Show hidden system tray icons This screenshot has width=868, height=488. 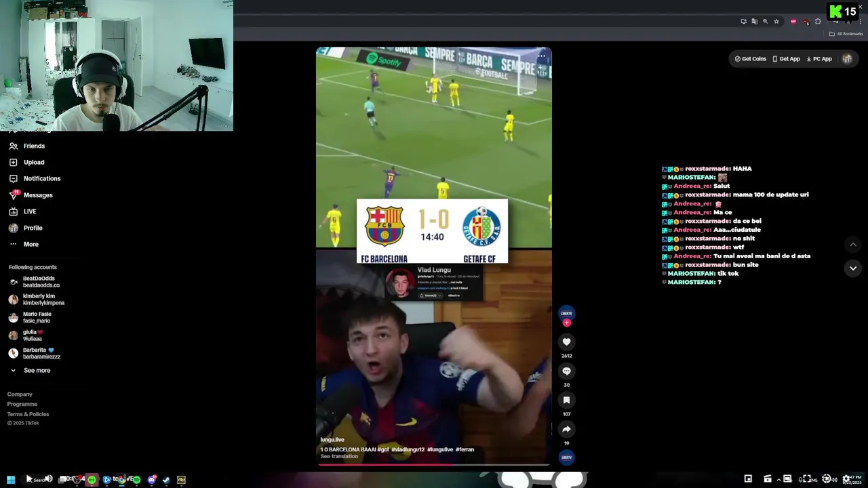point(778,479)
